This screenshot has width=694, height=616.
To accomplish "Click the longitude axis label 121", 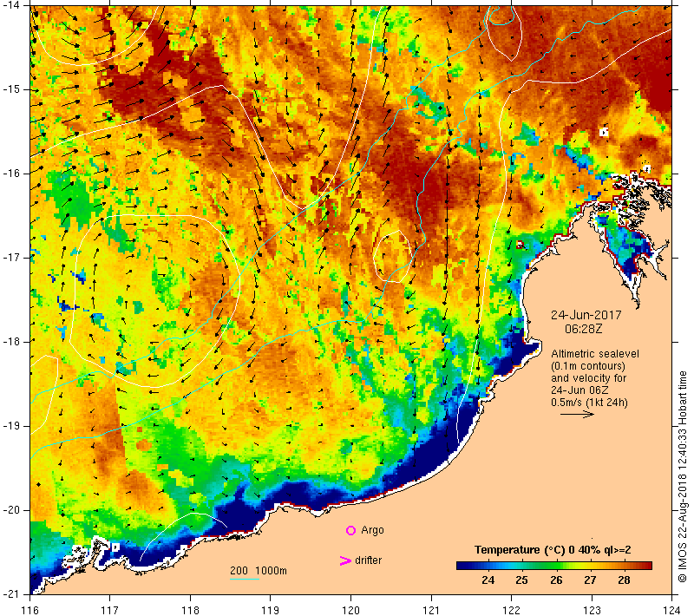I will point(431,610).
